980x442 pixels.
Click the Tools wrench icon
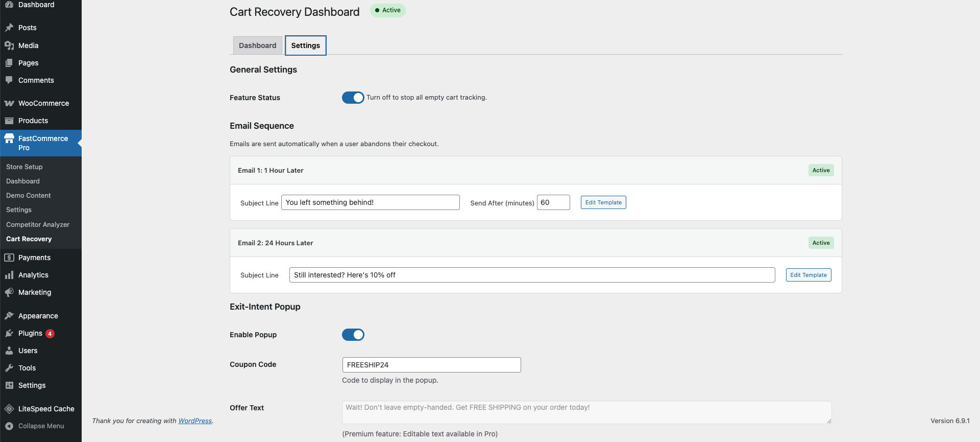(9, 368)
